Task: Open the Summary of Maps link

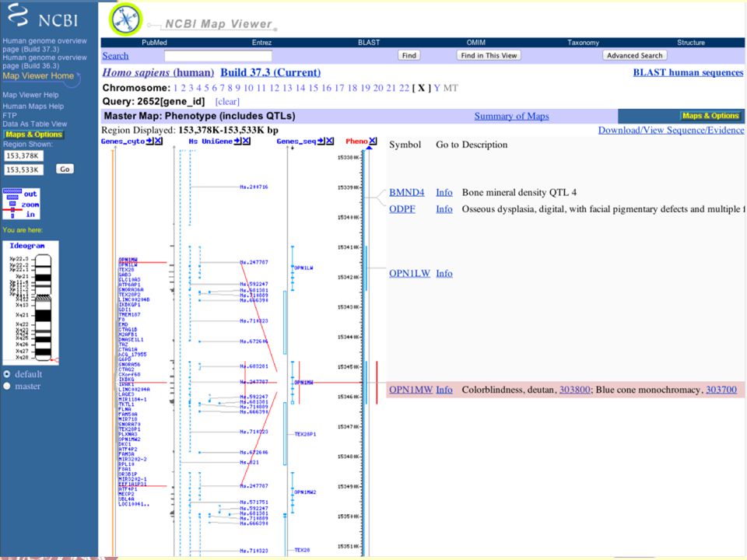Action: click(512, 116)
